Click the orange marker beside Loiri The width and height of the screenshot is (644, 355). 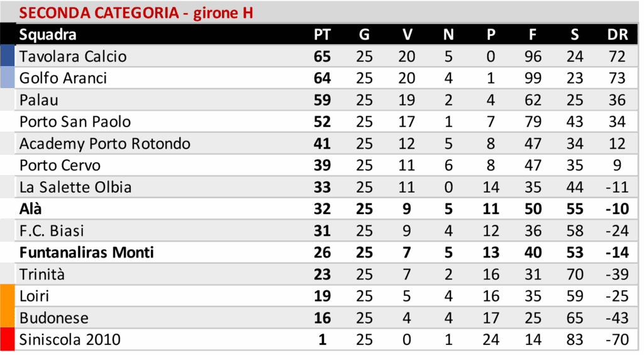click(x=7, y=296)
